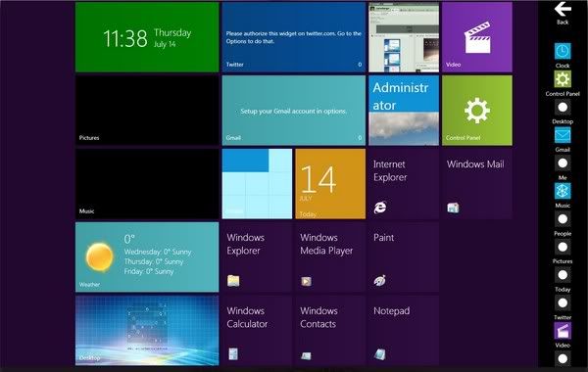This screenshot has width=588, height=372.
Task: Open the Weather tile with sun
Action: [x=147, y=257]
